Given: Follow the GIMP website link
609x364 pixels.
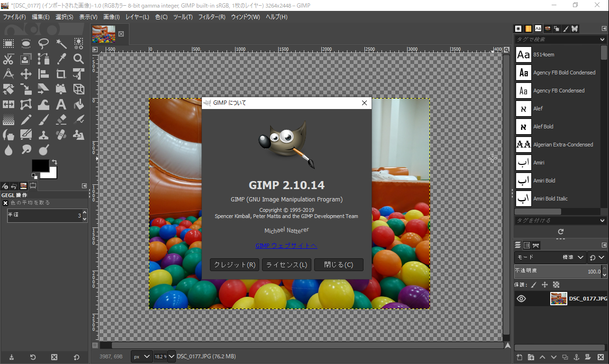Looking at the screenshot, I should pos(286,246).
